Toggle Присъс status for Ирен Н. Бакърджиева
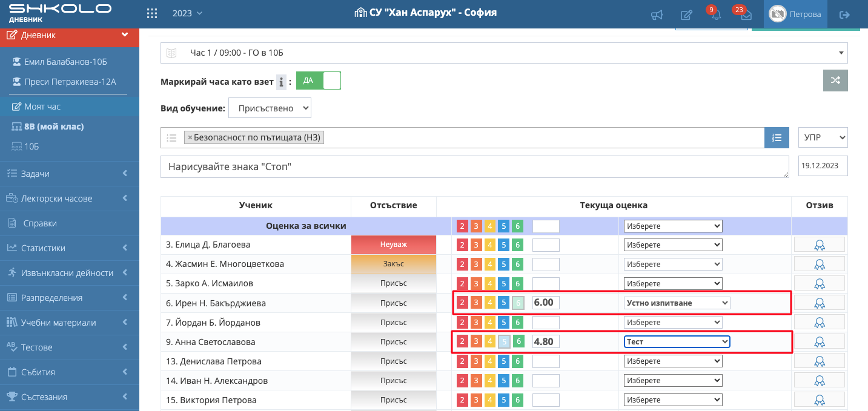The image size is (868, 411). pyautogui.click(x=394, y=303)
